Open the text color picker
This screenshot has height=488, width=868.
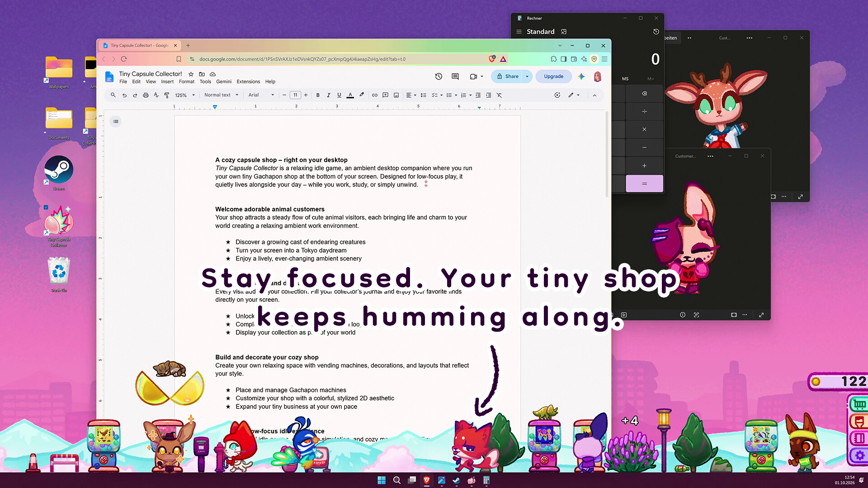[x=350, y=95]
